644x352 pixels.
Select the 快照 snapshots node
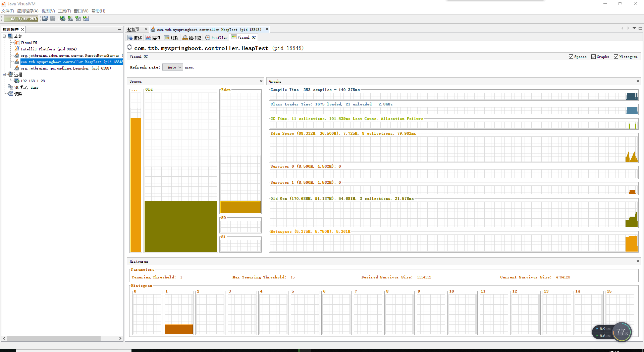(x=18, y=94)
